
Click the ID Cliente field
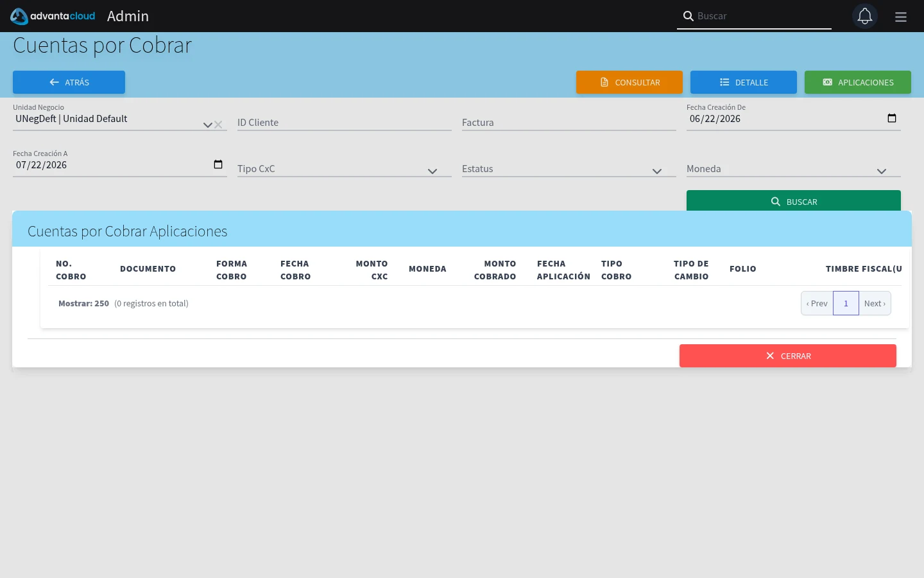(345, 122)
